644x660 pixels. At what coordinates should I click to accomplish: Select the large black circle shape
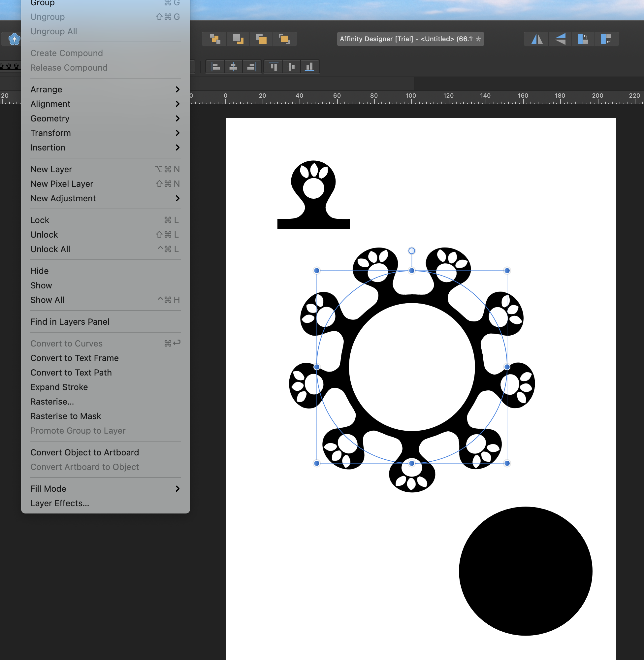525,571
